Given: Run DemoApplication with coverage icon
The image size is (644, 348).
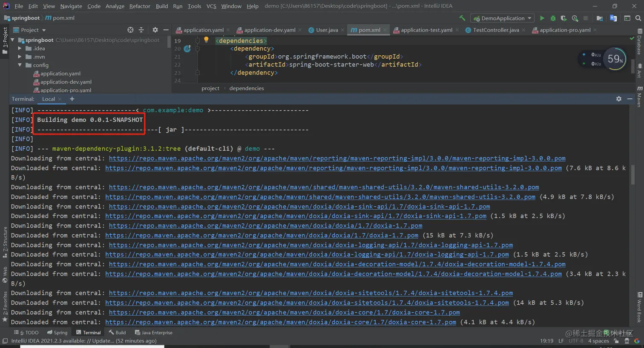Looking at the screenshot, I should pyautogui.click(x=563, y=18).
